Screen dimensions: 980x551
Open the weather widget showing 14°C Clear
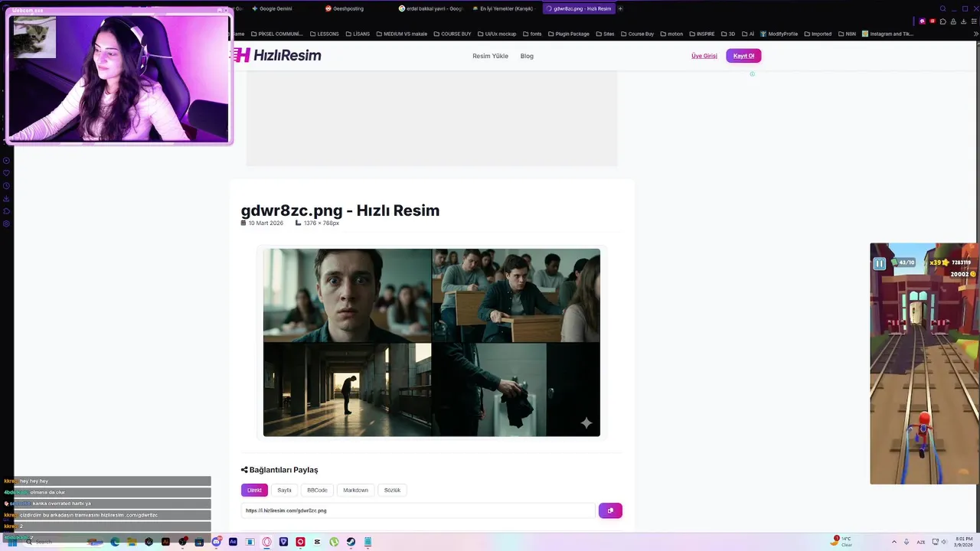[841, 541]
